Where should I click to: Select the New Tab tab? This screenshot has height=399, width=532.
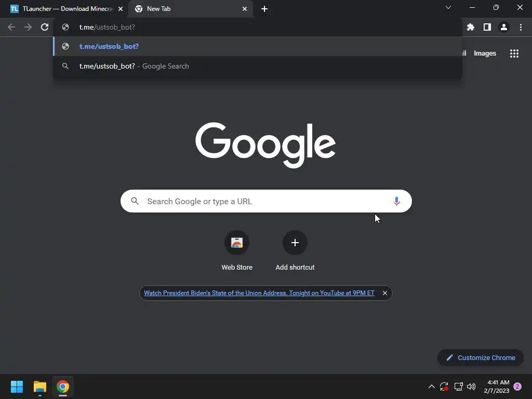click(191, 9)
